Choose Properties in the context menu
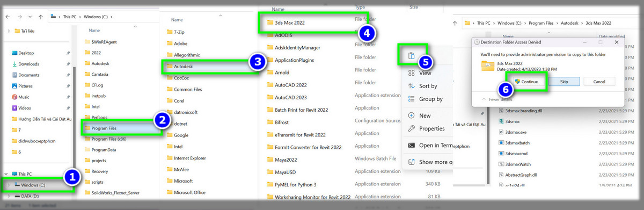Screen dimensions: 644x210 432,129
